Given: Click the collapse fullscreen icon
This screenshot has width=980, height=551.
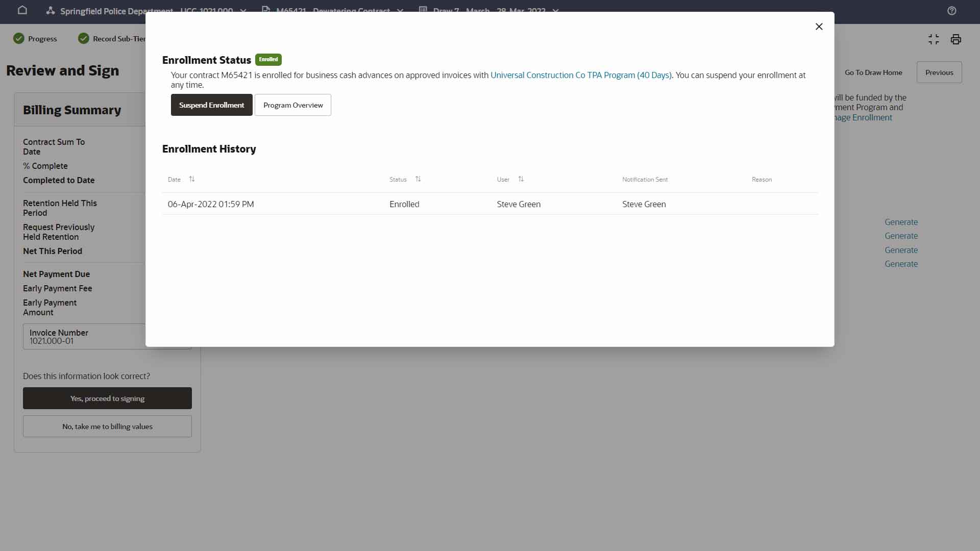Looking at the screenshot, I should [x=933, y=39].
